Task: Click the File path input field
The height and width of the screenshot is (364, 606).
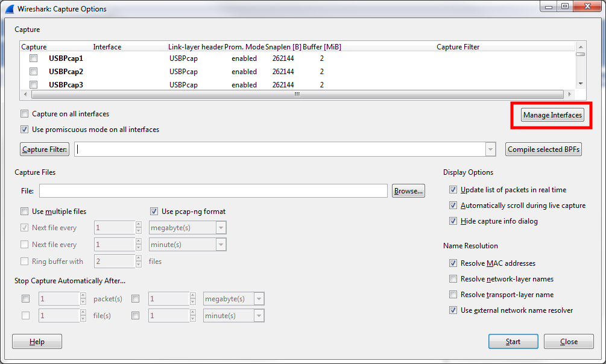Action: [213, 191]
